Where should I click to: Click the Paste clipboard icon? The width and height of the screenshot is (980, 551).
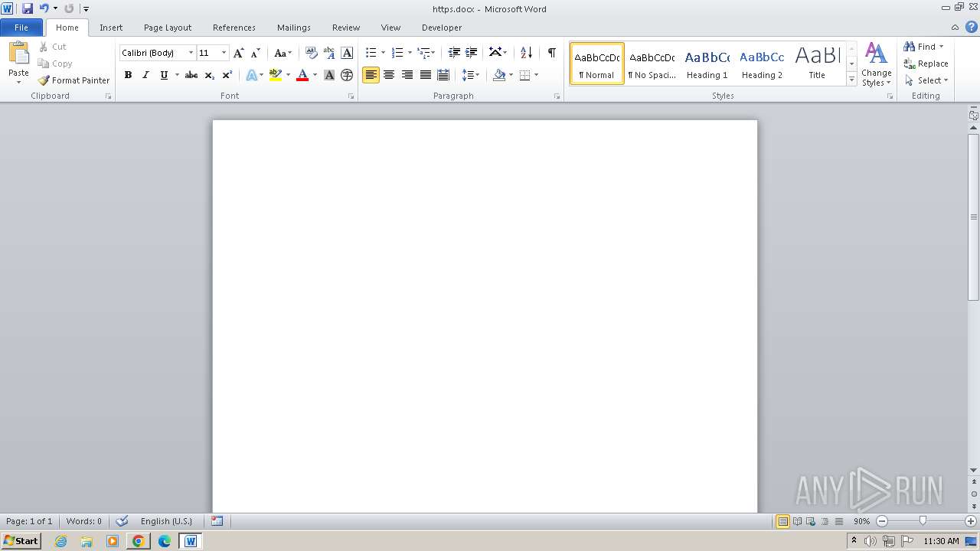(18, 54)
